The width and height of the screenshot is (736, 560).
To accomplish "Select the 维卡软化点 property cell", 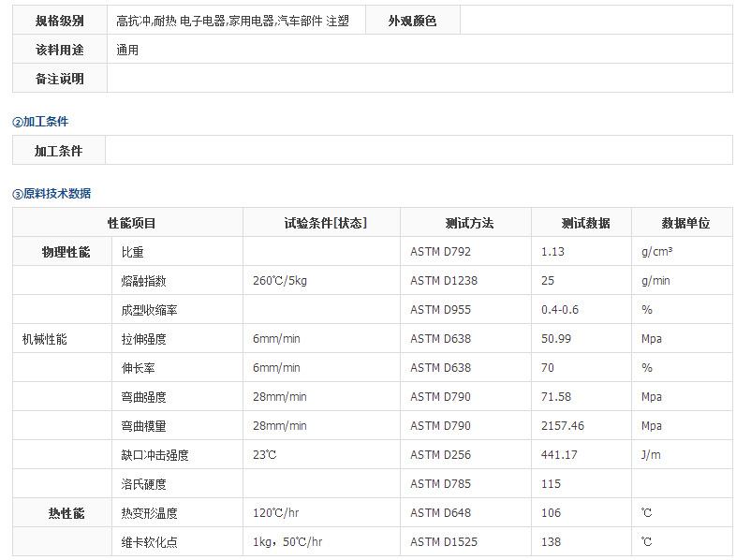I will point(178,542).
